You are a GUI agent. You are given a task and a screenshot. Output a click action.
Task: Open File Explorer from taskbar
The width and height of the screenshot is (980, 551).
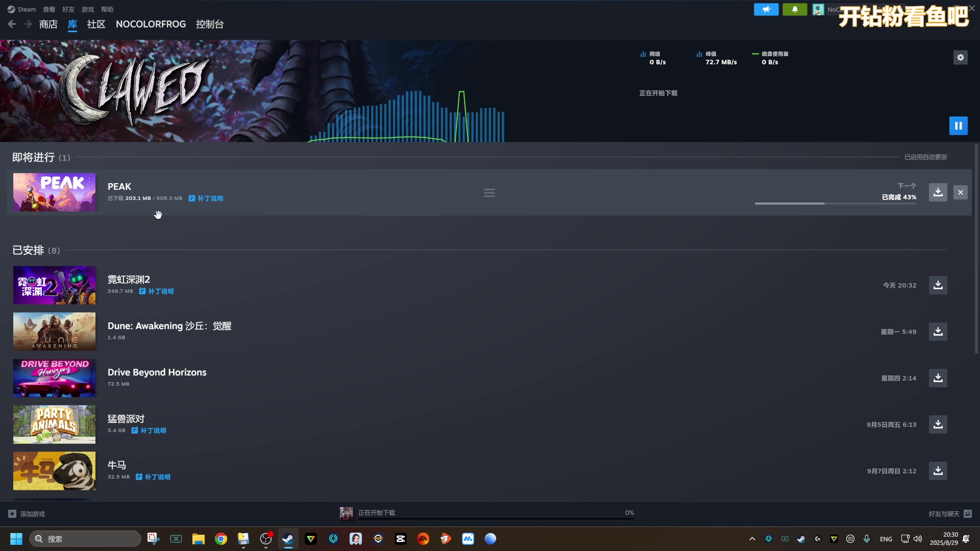click(198, 539)
